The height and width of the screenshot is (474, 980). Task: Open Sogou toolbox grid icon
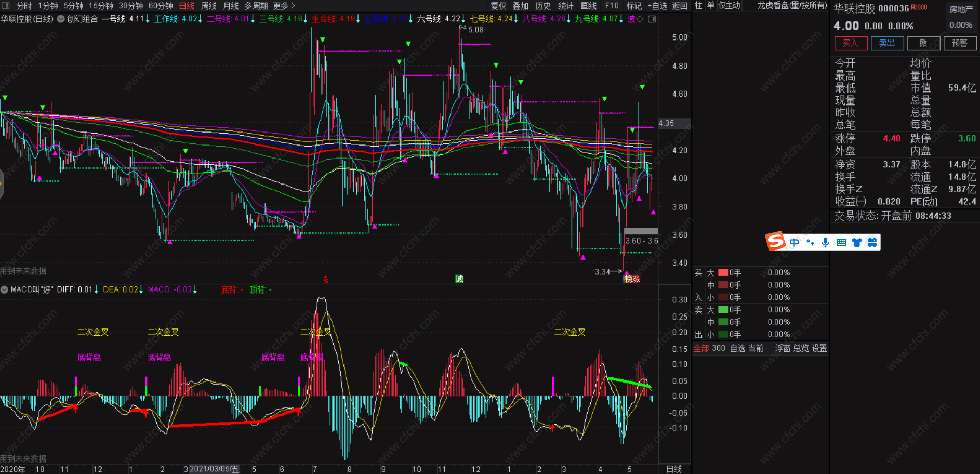tap(872, 242)
